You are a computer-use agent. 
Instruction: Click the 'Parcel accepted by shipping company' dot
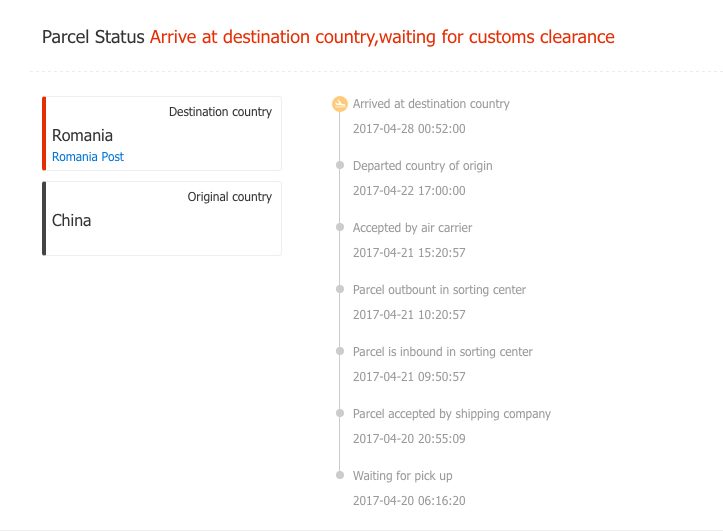click(x=340, y=414)
